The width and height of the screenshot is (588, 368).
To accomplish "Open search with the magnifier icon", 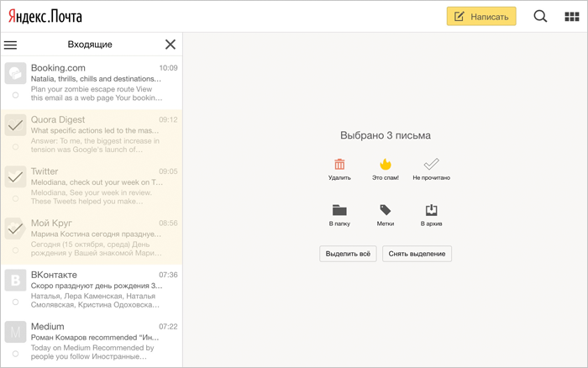I will 540,16.
